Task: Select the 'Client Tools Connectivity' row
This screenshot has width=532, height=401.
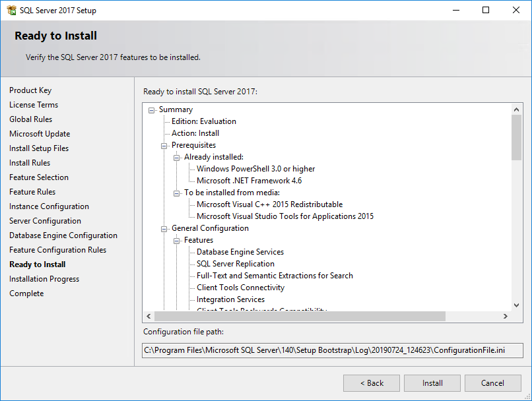Action: point(240,288)
